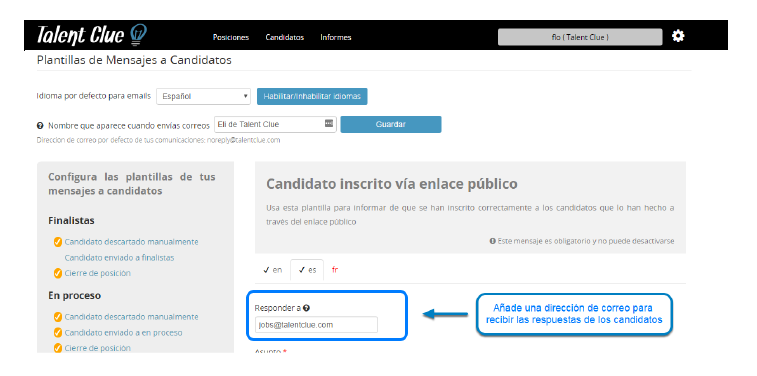This screenshot has height=376, width=757.
Task: Open Finalistas Candidato descartado manualmente link
Action: point(131,242)
